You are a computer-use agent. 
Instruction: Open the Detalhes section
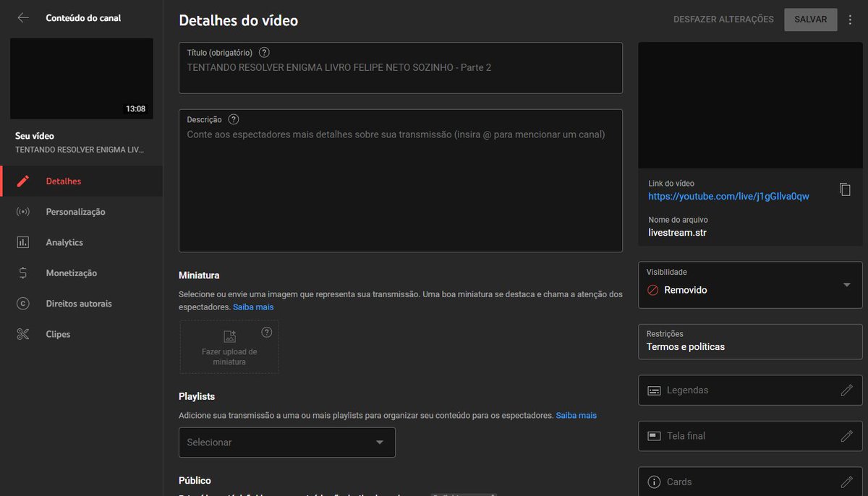[x=81, y=181]
